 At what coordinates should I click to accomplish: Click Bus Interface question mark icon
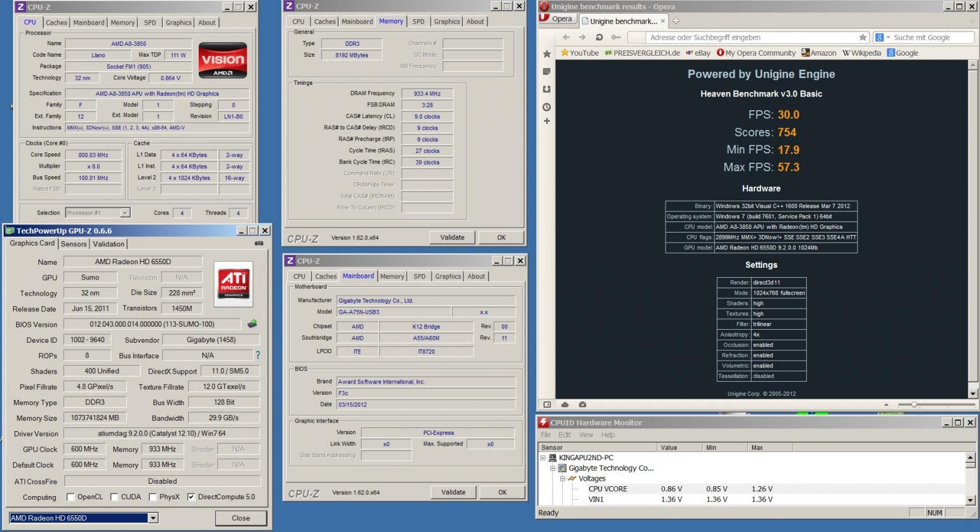[258, 355]
